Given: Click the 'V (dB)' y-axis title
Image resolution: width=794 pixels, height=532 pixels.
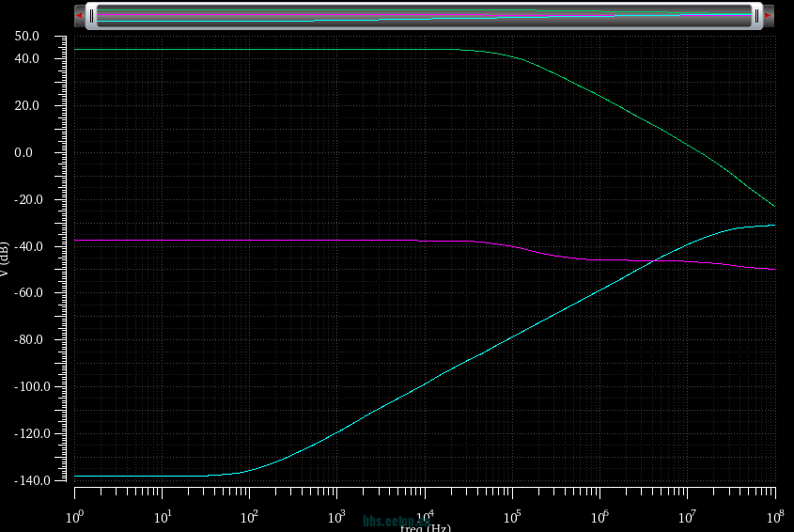Looking at the screenshot, I should point(5,258).
